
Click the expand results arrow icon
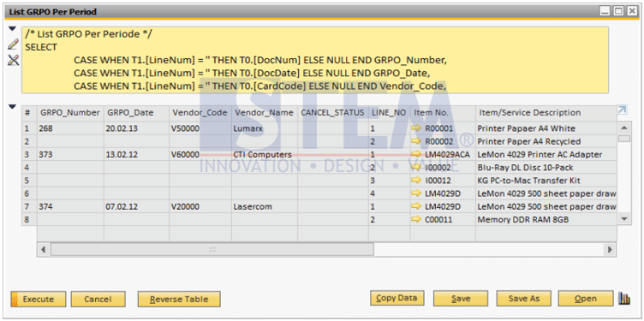(623, 110)
